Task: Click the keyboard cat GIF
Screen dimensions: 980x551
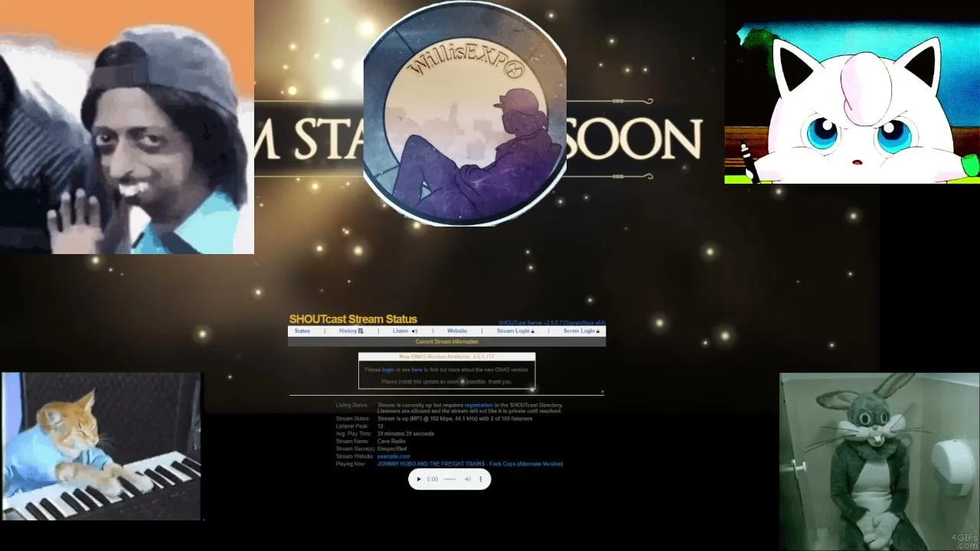Action: (x=101, y=446)
